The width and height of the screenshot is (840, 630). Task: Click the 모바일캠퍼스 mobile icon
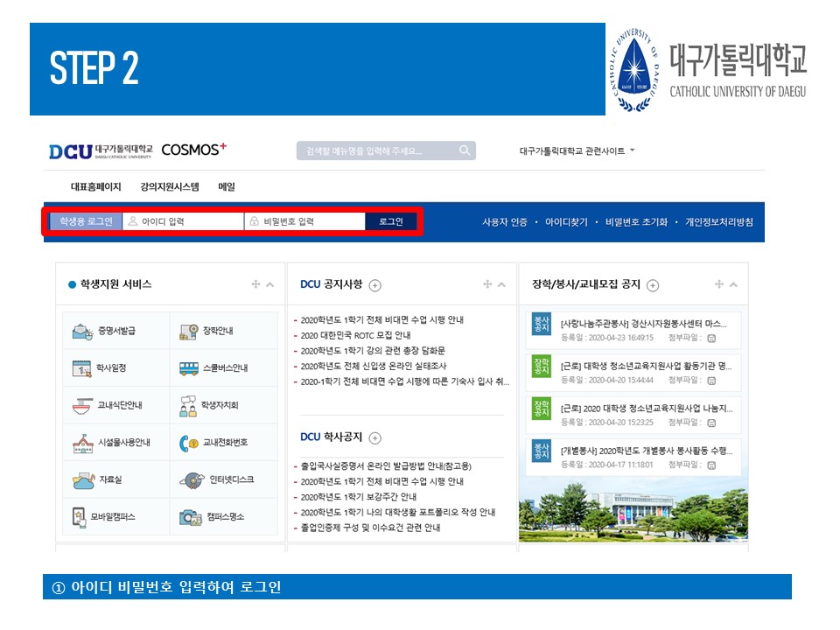79,516
